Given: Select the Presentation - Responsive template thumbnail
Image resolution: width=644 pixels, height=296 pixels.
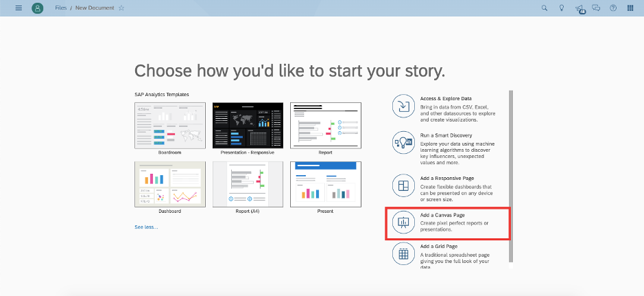Looking at the screenshot, I should point(248,126).
